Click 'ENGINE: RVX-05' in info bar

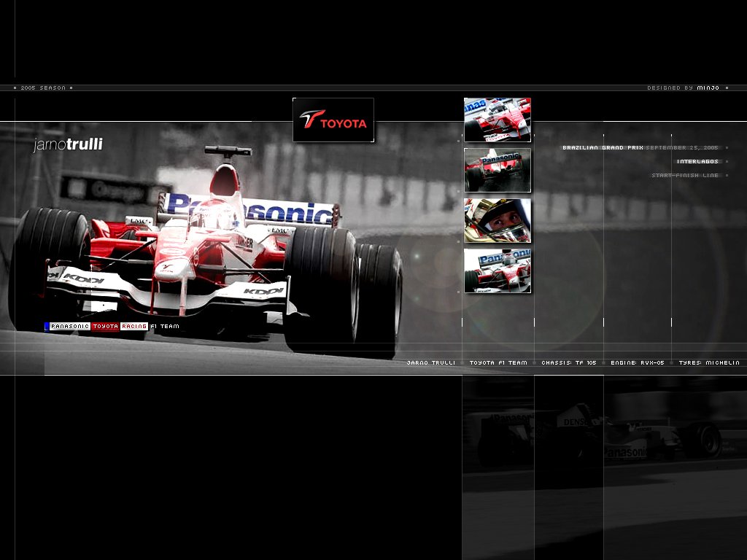(638, 363)
